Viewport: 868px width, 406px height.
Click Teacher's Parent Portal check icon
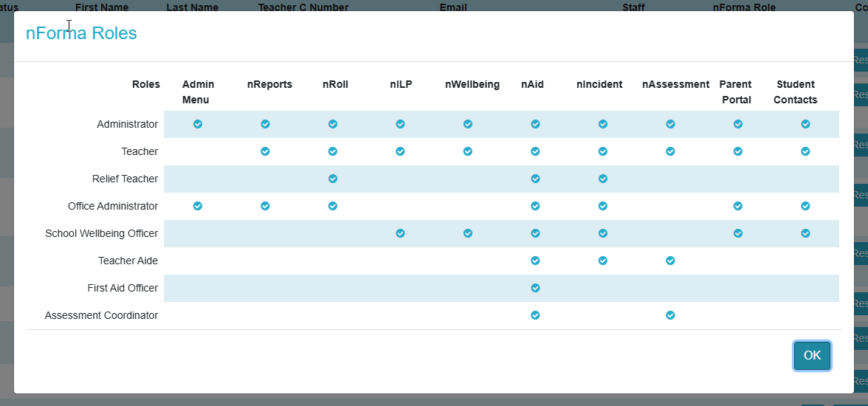[x=738, y=151]
